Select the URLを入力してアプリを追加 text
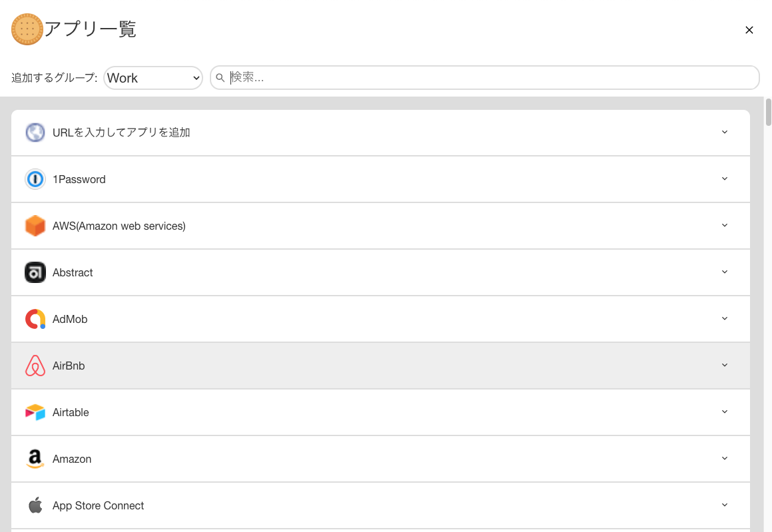This screenshot has width=772, height=532. pos(121,133)
